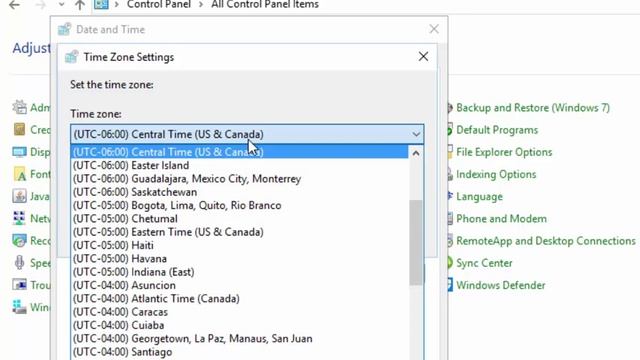Select (UTC-05:00) Havana
The image size is (640, 360).
[x=240, y=259]
